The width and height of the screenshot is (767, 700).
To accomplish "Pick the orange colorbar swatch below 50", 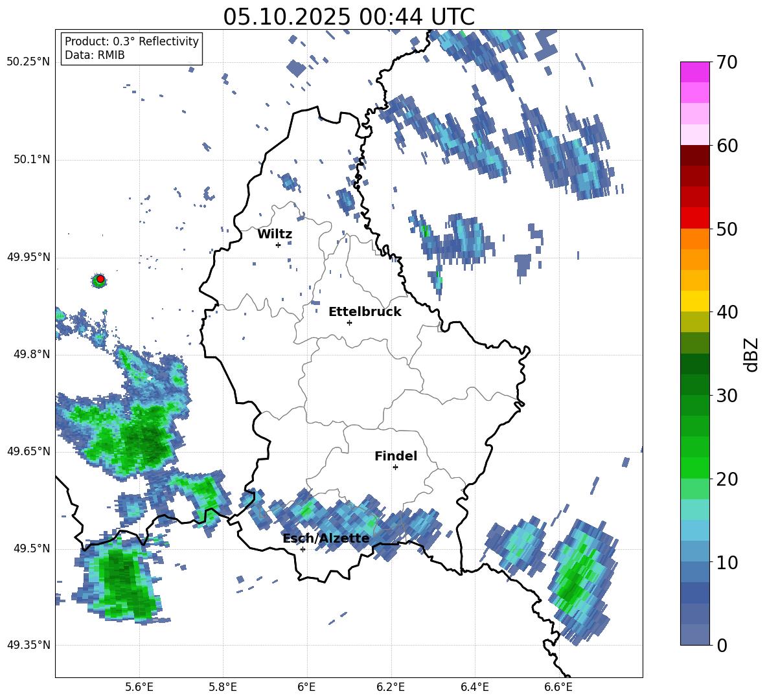I will (695, 239).
